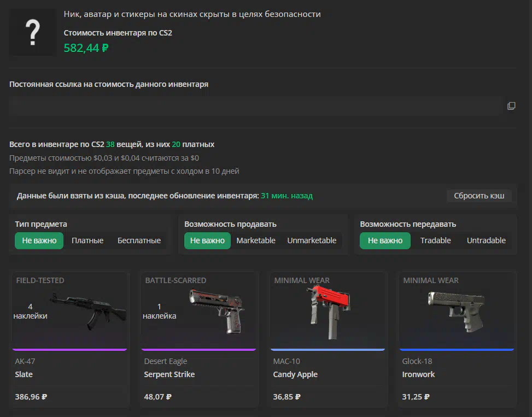Click the Glock-18 weapon name
The image size is (532, 417).
tap(417, 361)
